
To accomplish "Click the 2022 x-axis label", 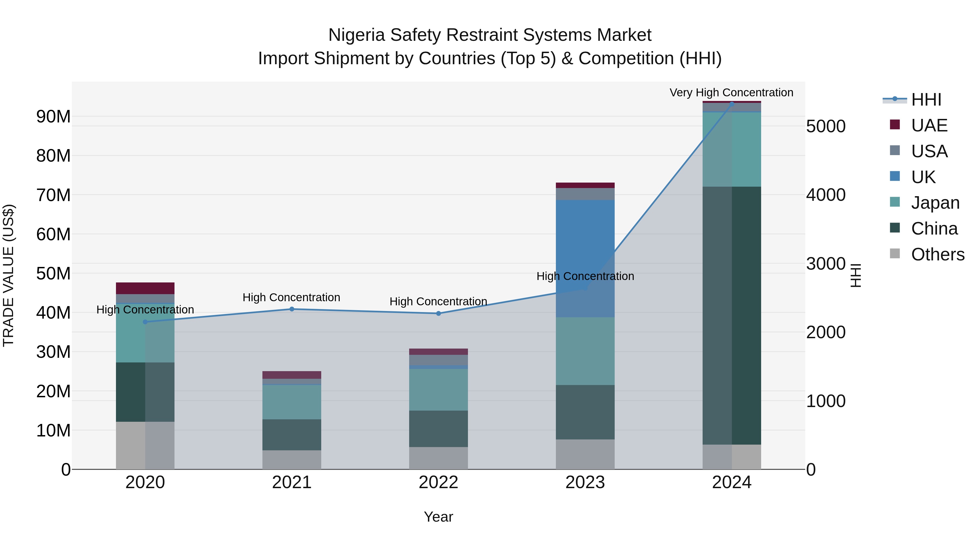I will 438,482.
